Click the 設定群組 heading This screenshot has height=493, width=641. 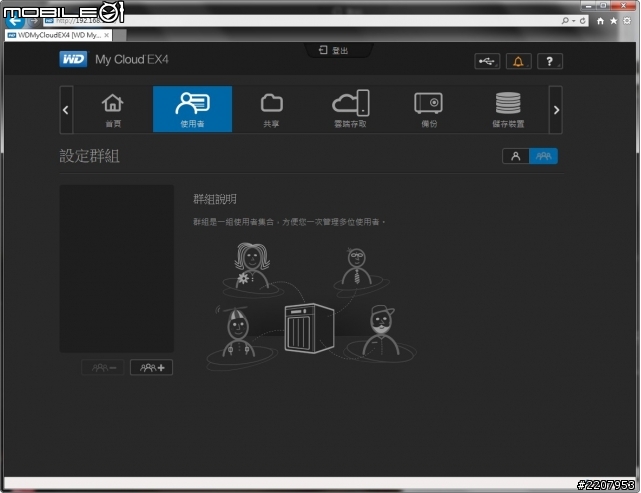click(90, 156)
